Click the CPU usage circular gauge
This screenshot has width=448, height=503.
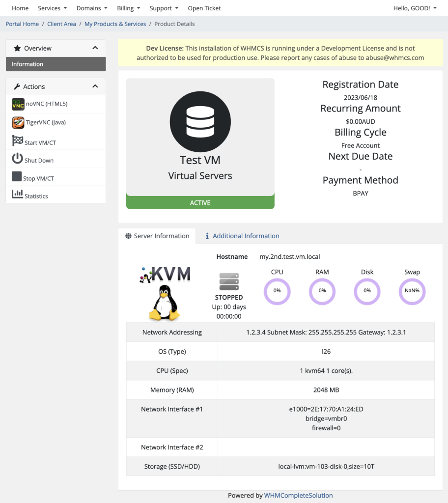click(x=277, y=291)
